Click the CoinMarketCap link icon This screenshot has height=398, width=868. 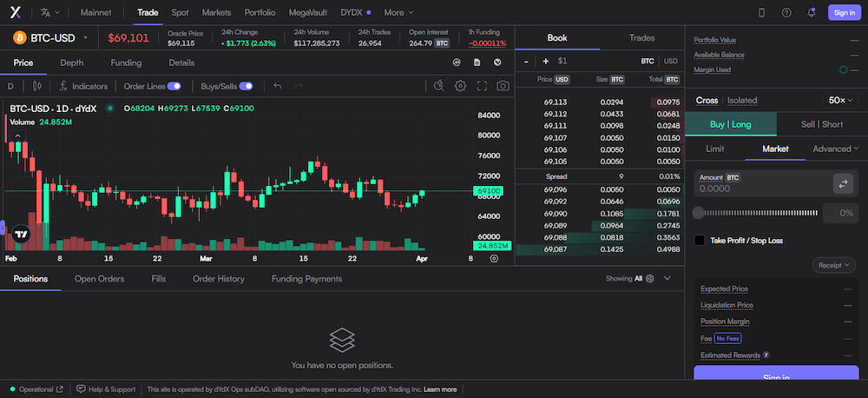point(457,63)
